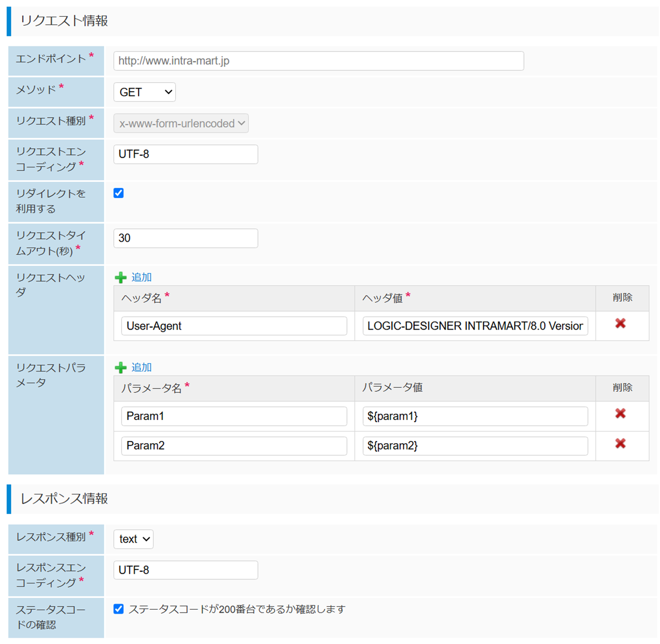660x644 pixels.
Task: Edit the LOGIC-DESIGNER header value field
Action: (x=475, y=326)
